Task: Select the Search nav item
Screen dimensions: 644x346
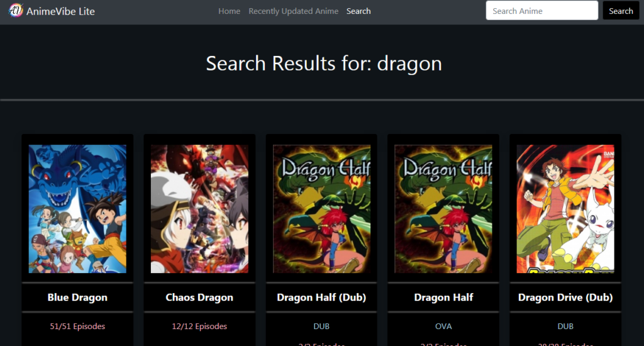Action: coord(358,11)
